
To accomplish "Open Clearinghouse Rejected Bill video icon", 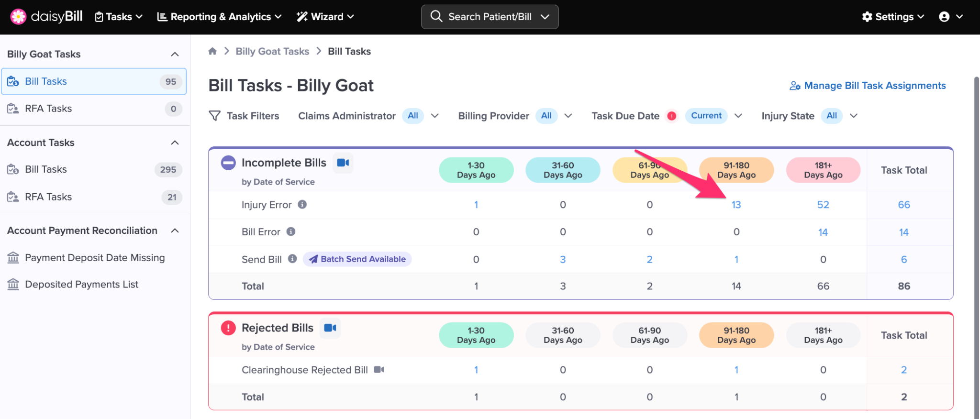I will coord(379,370).
